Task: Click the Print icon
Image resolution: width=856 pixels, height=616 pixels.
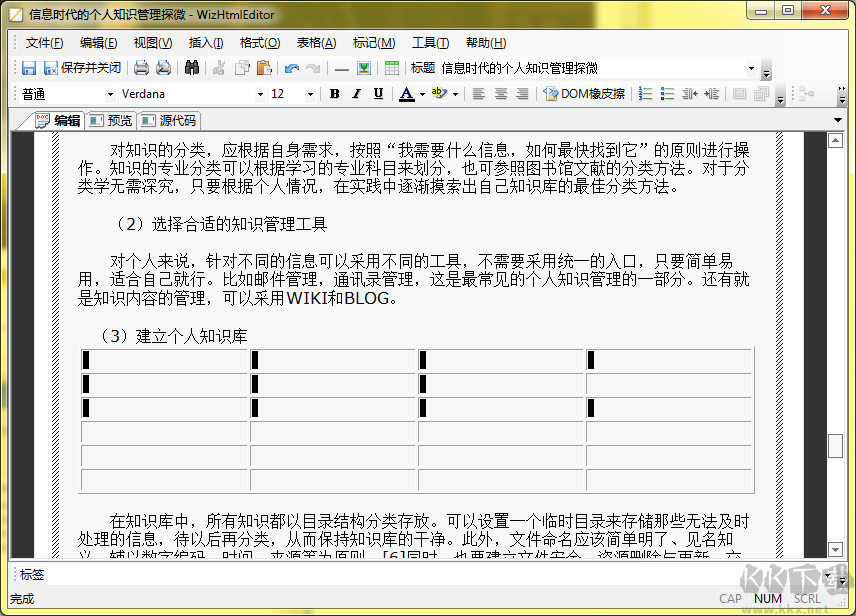Action: [141, 68]
